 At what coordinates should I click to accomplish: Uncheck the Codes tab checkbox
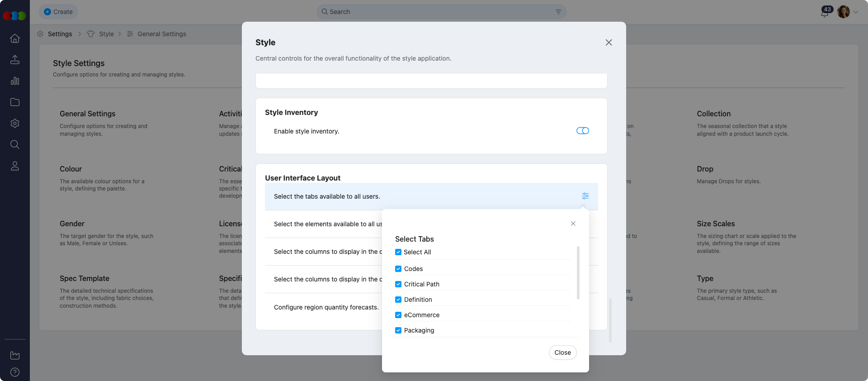(398, 269)
